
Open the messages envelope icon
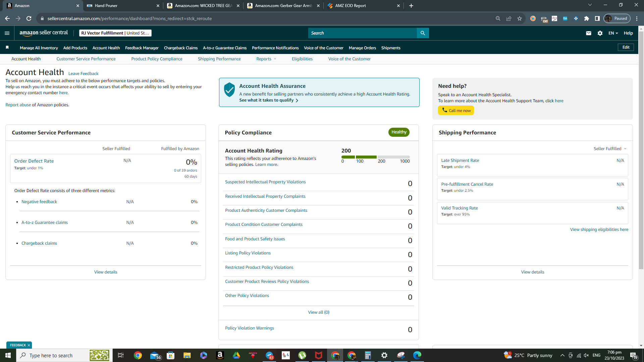[589, 33]
